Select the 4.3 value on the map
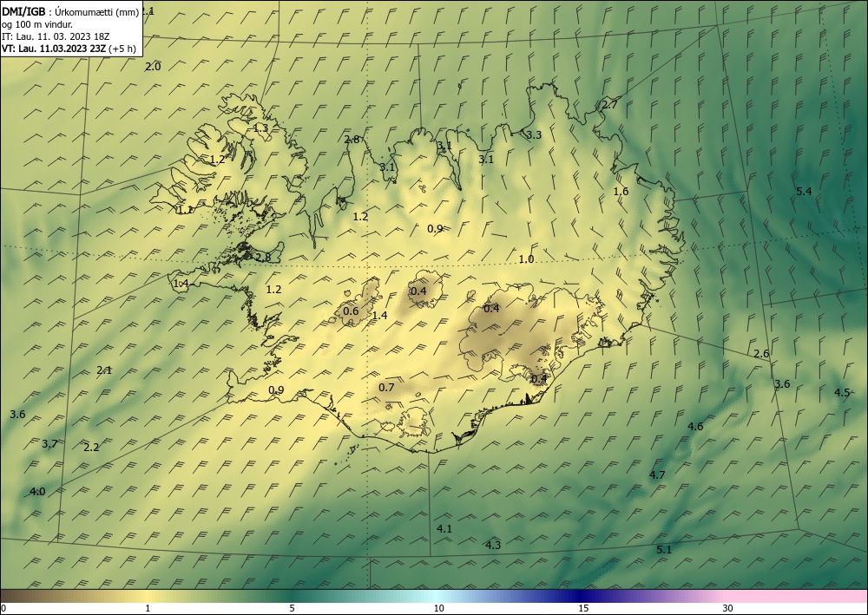The height and width of the screenshot is (615, 868). (493, 545)
